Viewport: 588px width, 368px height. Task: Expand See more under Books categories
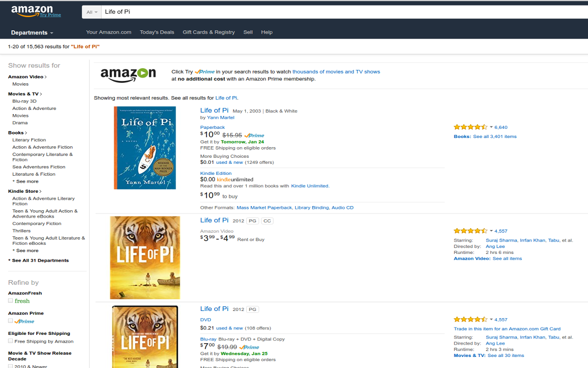[27, 181]
